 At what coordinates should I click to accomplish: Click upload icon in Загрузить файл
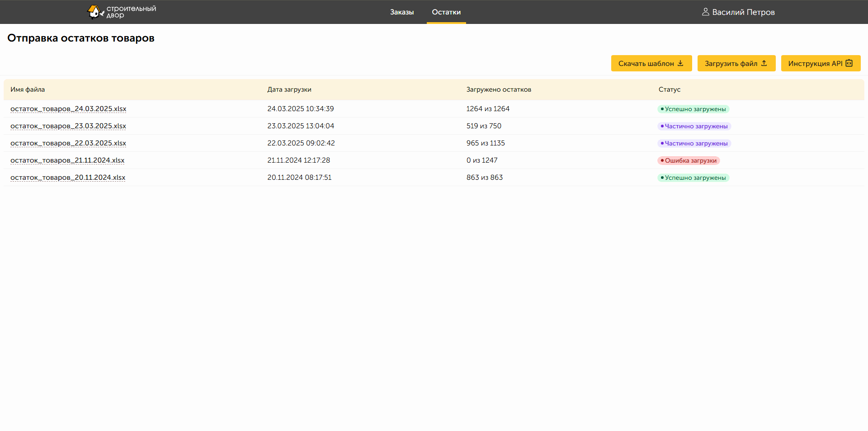tap(764, 63)
